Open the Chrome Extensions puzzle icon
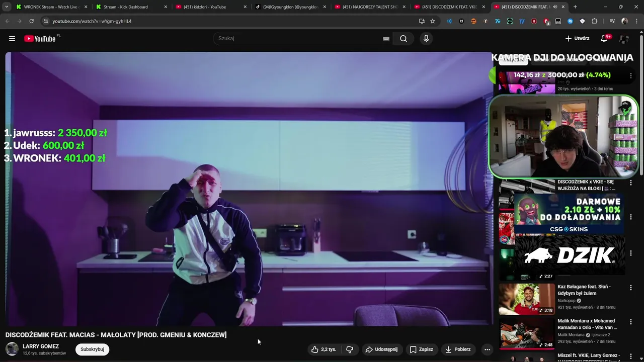The image size is (644, 362). tap(595, 21)
